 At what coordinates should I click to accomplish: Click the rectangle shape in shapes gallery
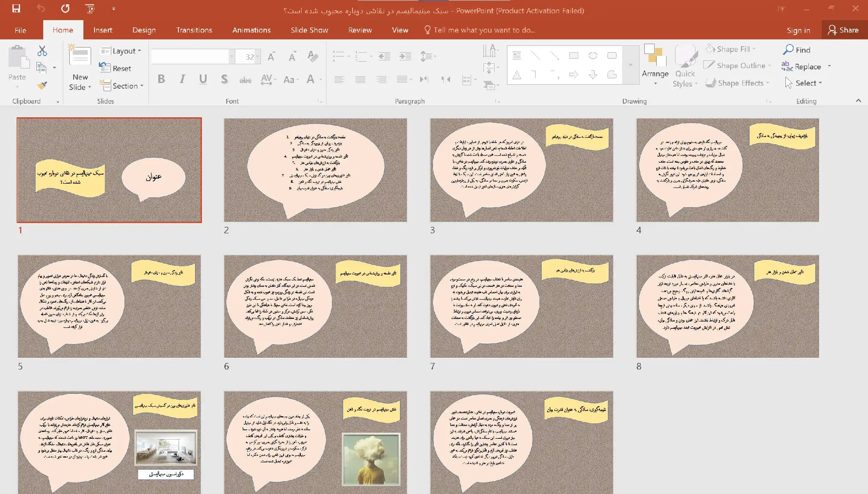pos(574,56)
